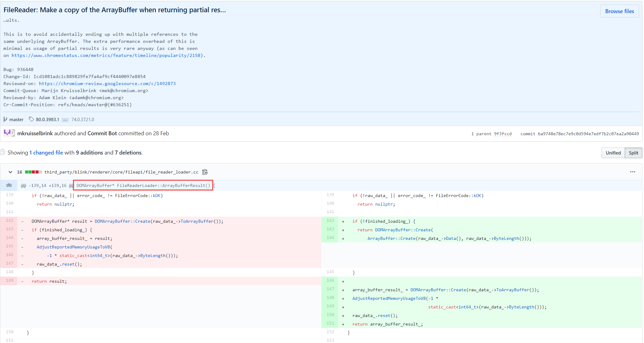Open the chromestatus.com metrics link

pyautogui.click(x=106, y=55)
